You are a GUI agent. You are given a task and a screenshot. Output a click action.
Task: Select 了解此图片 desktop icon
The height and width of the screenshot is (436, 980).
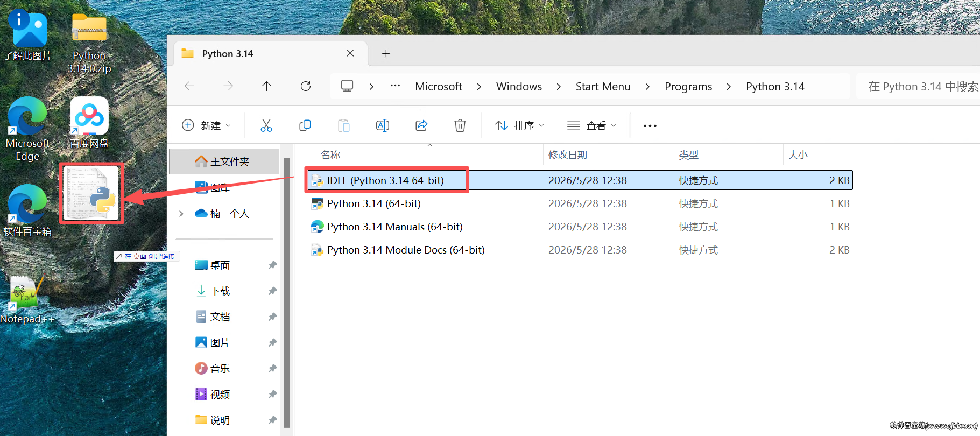coord(27,36)
